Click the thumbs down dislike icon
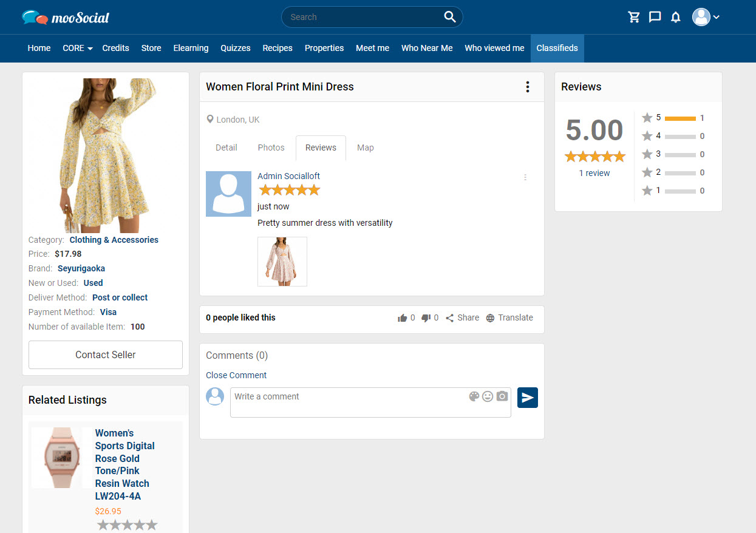 click(x=426, y=318)
